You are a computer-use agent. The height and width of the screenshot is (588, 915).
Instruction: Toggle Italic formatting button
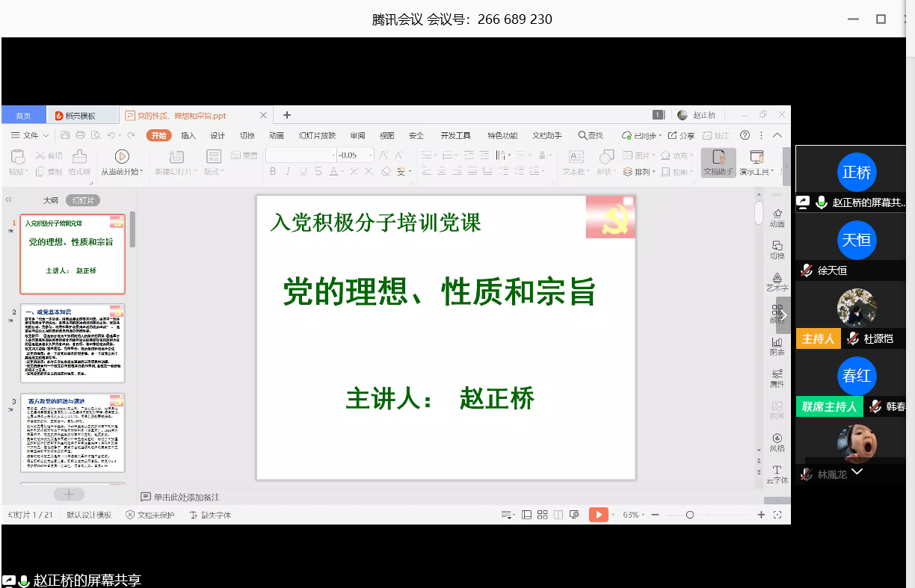point(288,171)
